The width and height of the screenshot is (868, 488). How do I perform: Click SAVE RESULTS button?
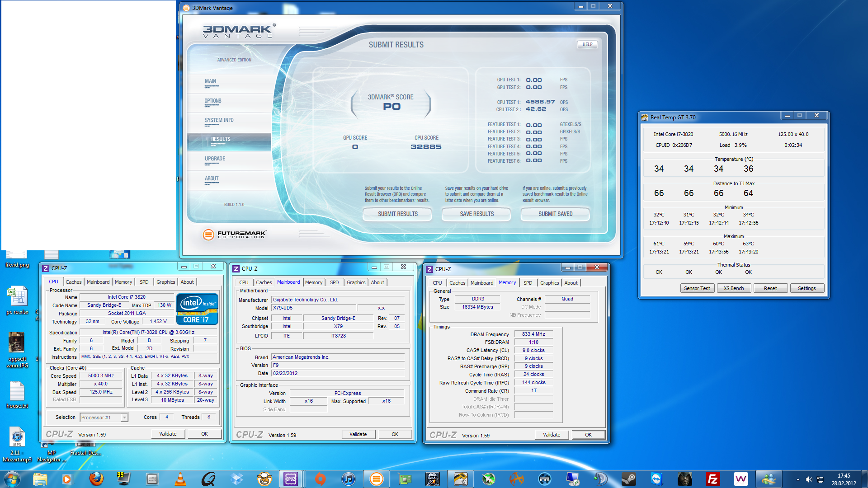pyautogui.click(x=476, y=214)
